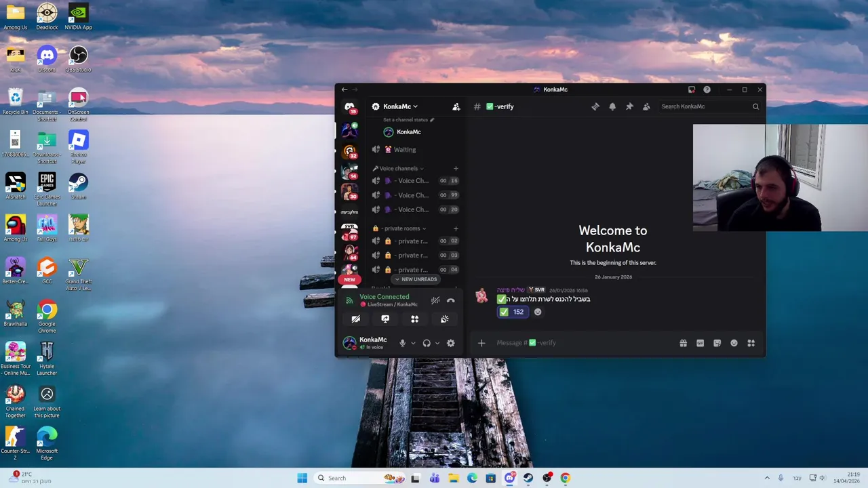868x488 pixels.
Task: Click the NEW badge in server list
Action: point(349,279)
